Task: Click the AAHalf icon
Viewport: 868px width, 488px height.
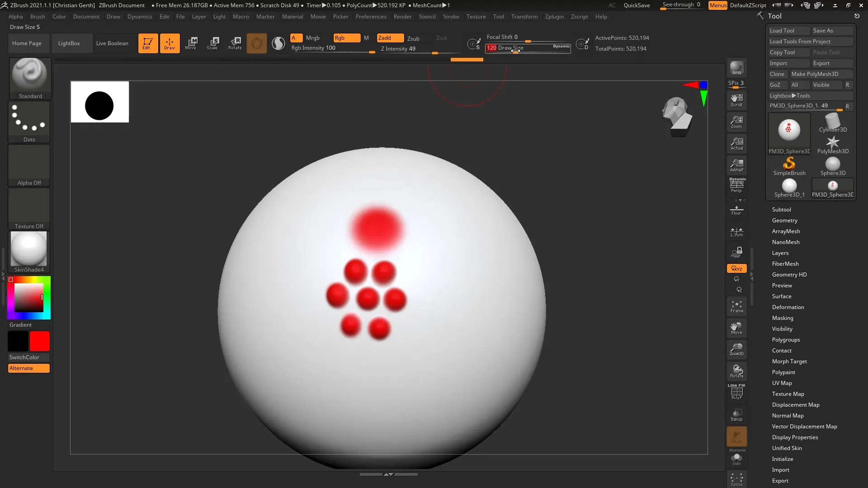Action: click(x=736, y=165)
